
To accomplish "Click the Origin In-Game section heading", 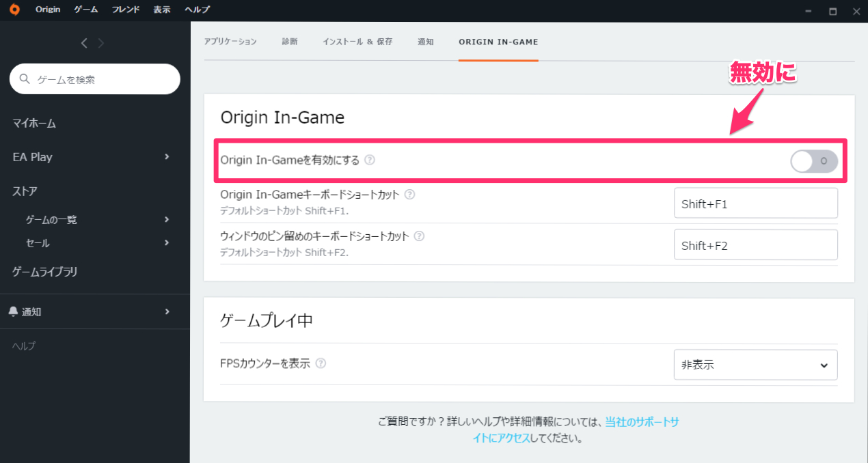I will [x=282, y=118].
